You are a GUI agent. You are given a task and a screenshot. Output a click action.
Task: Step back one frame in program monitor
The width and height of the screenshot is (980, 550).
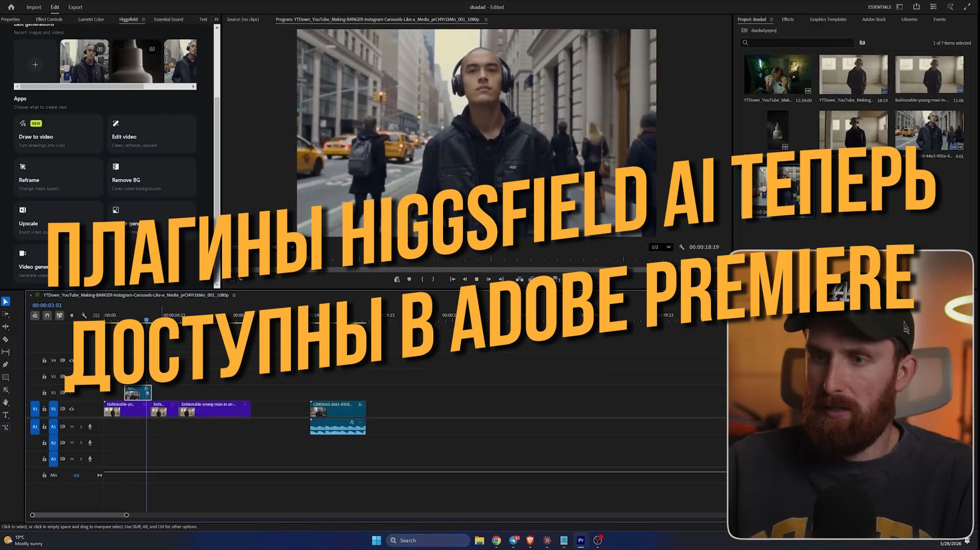(x=464, y=279)
